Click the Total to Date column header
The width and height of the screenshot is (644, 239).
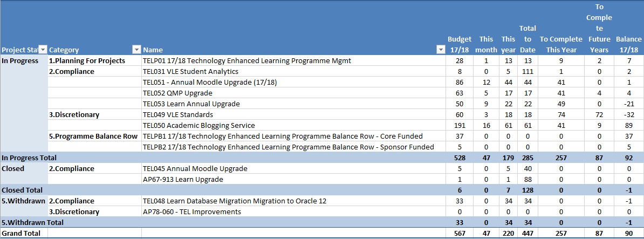(527, 39)
